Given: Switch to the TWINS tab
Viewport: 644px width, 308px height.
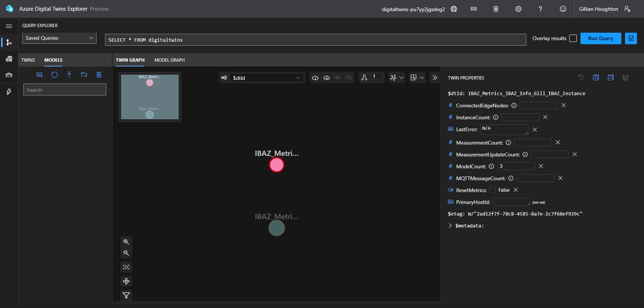Looking at the screenshot, I should click(28, 60).
